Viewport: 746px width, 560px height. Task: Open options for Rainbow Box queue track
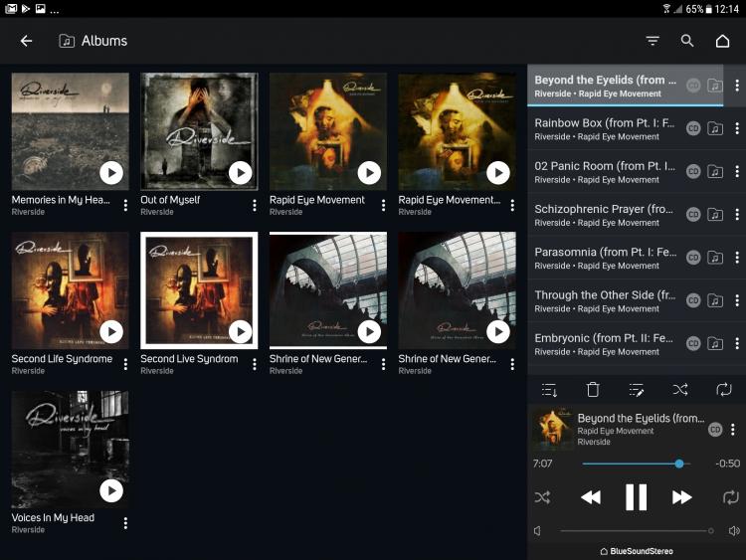point(737,128)
